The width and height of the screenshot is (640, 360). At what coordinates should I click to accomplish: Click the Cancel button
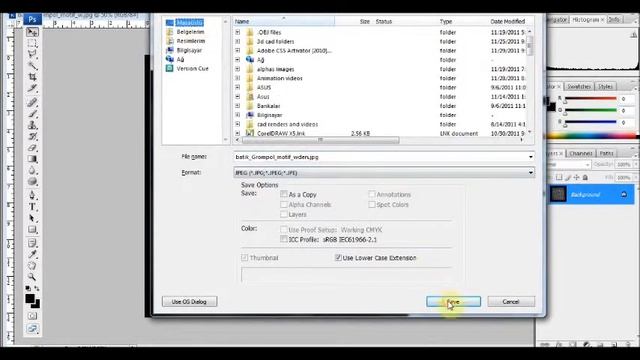coord(511,302)
